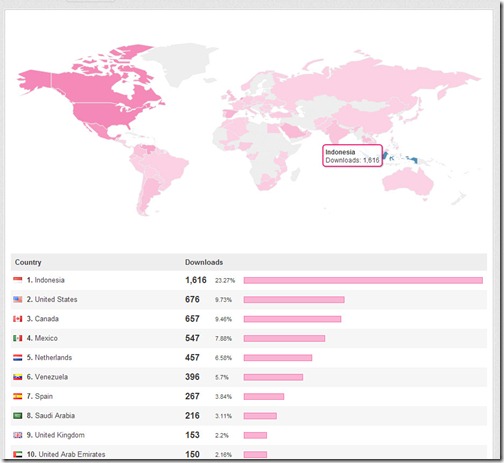Click Australia on the world map
Viewport: 504px width, 463px height.
[x=408, y=182]
